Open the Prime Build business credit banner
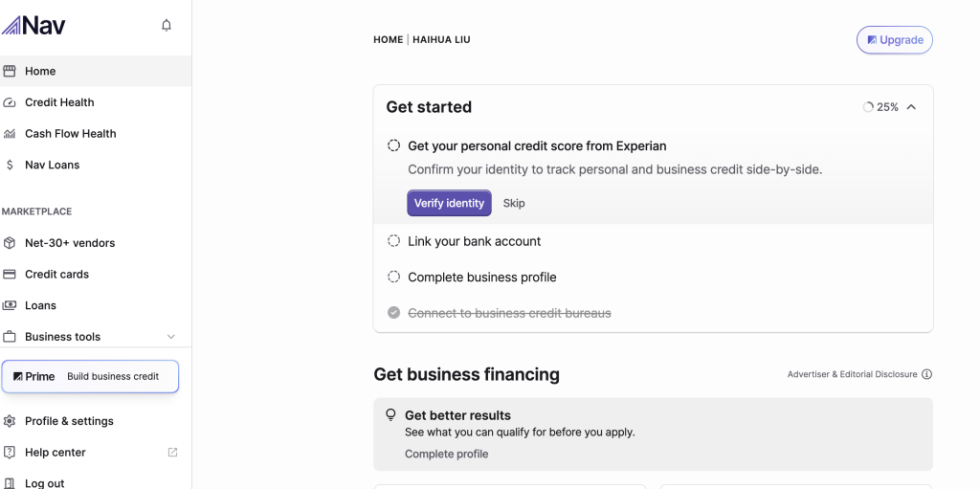 coord(90,376)
